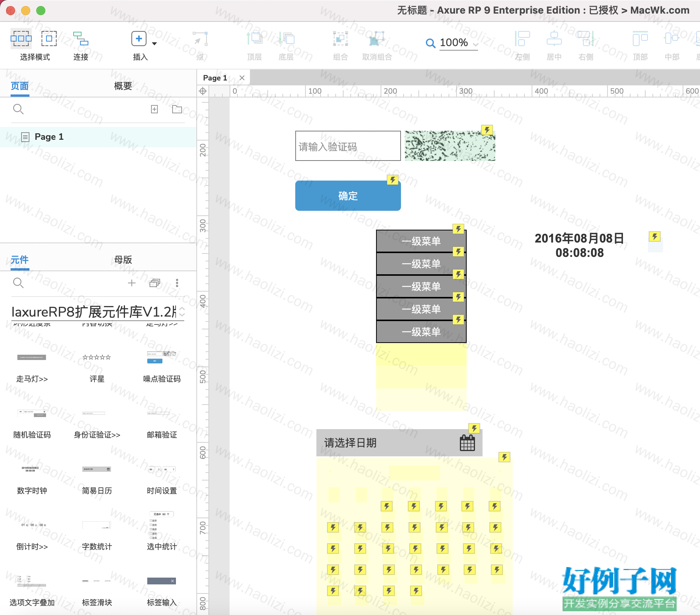Send to back with 底层

tap(287, 39)
